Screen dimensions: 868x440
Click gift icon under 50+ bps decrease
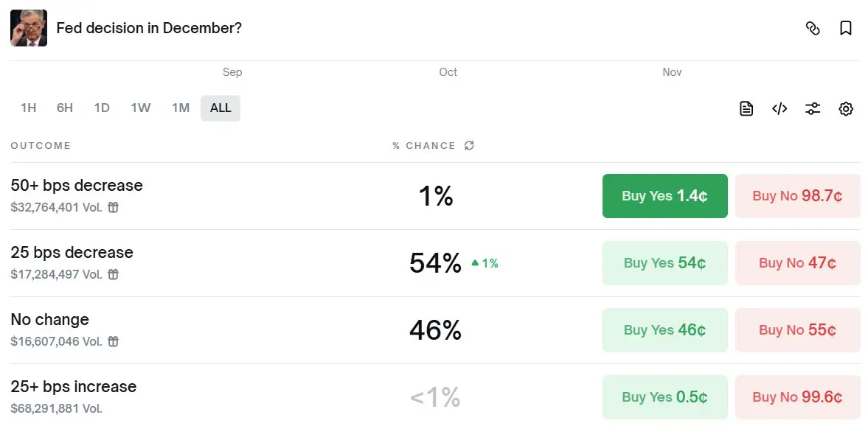(113, 208)
